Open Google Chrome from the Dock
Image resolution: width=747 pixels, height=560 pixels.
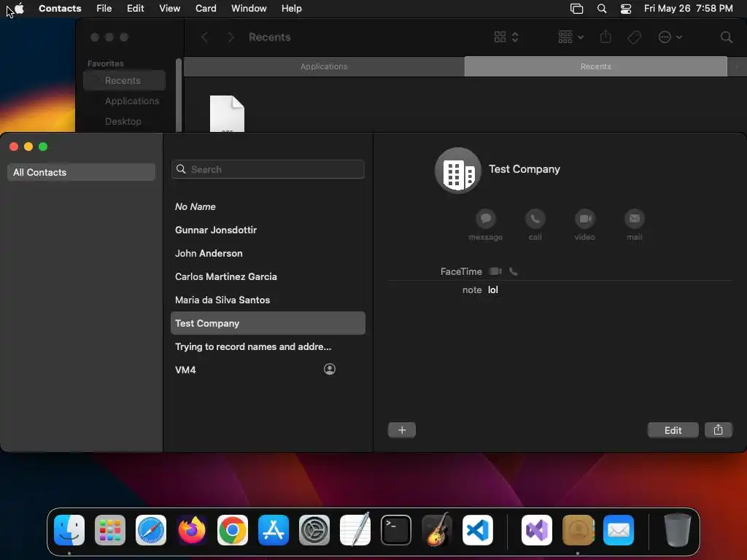click(x=233, y=530)
